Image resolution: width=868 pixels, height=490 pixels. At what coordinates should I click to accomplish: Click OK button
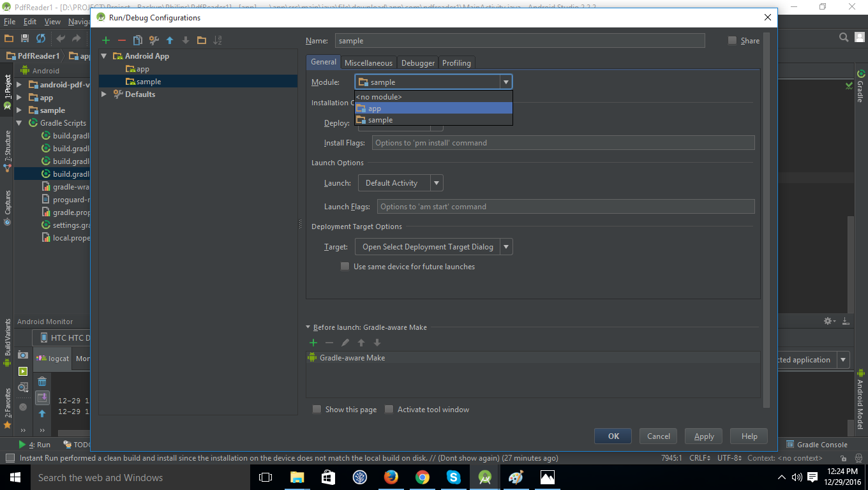pos(613,436)
